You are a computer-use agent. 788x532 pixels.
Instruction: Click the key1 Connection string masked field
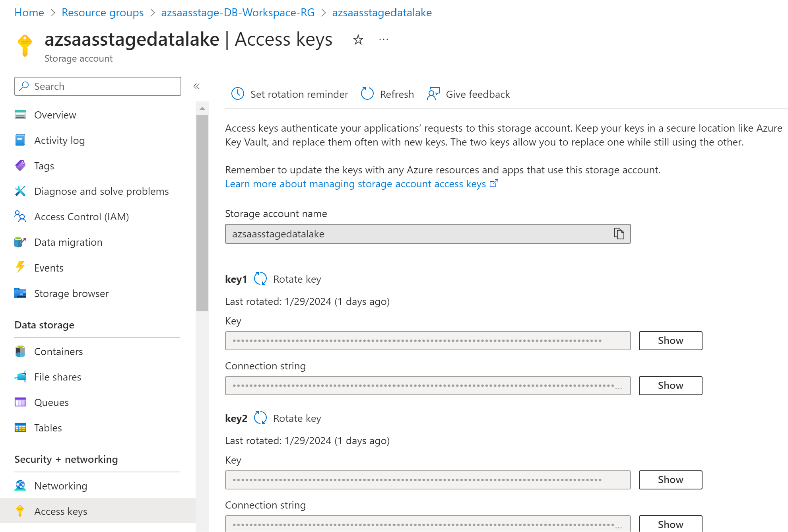tap(428, 386)
